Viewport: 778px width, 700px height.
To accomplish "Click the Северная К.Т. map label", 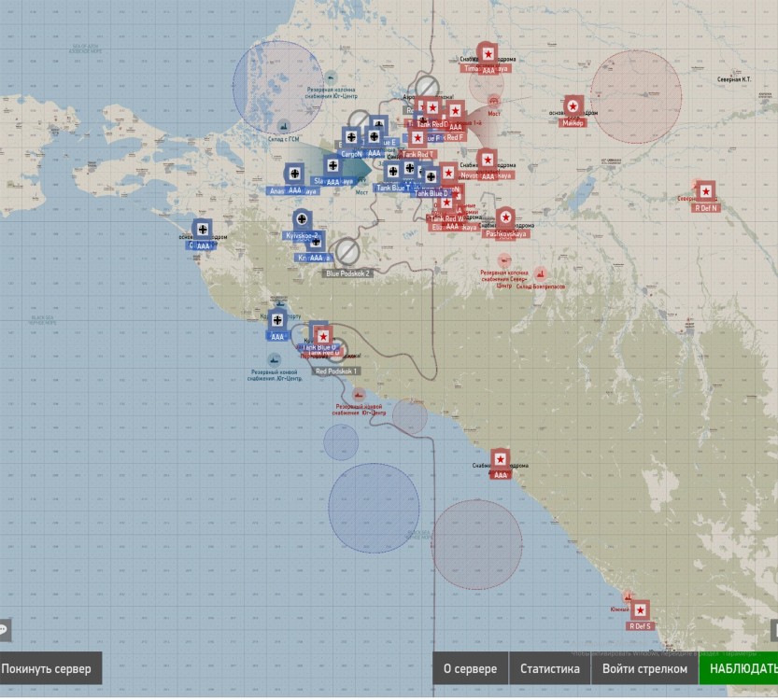I will (x=734, y=79).
